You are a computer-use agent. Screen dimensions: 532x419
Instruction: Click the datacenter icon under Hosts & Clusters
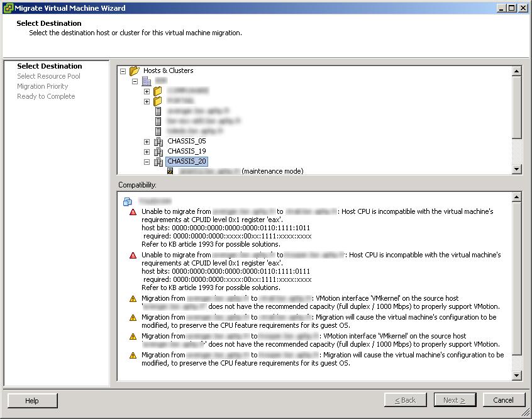[x=147, y=81]
